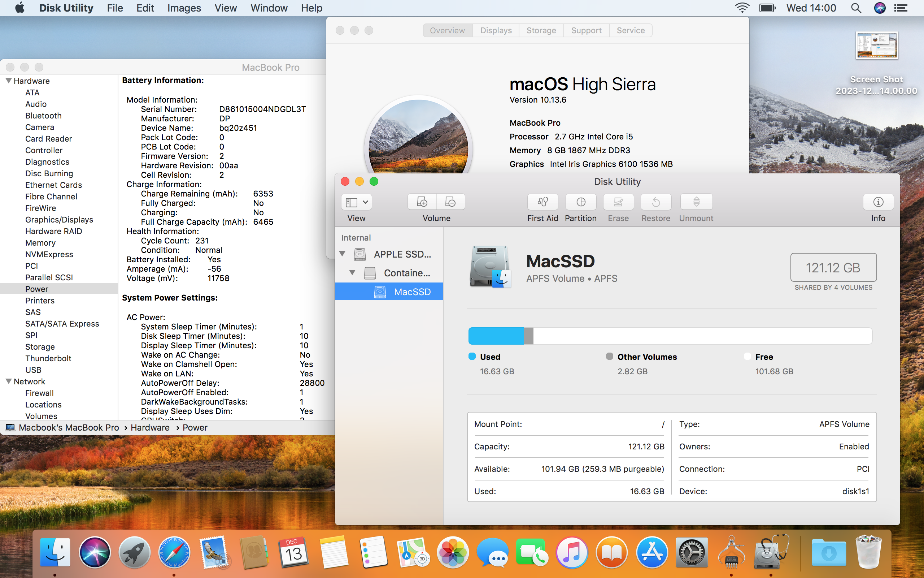The height and width of the screenshot is (578, 924).
Task: Open the Edit menu
Action: click(145, 8)
